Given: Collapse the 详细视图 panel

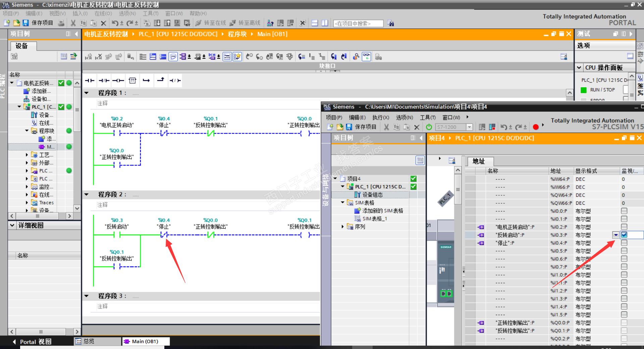Looking at the screenshot, I should [x=12, y=225].
